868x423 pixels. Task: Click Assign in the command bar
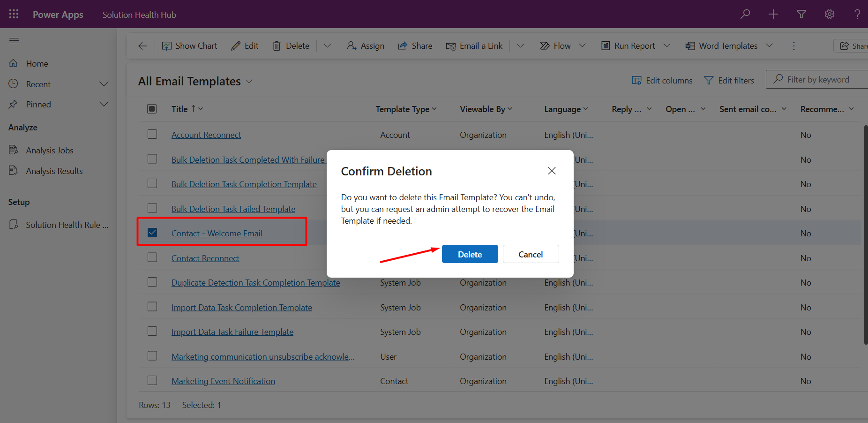(366, 46)
